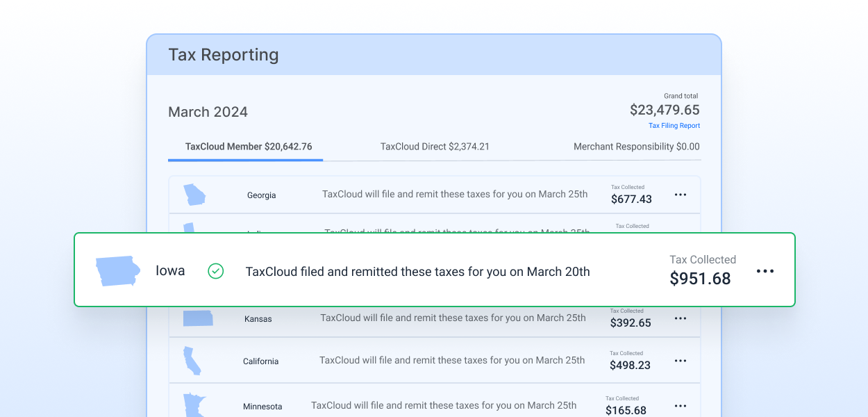Viewport: 868px width, 417px height.
Task: Open the Kansas row options menu
Action: click(681, 318)
